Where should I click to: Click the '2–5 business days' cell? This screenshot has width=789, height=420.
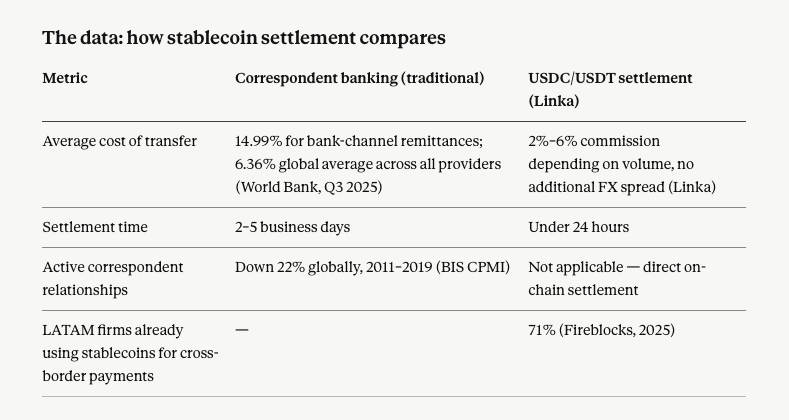292,227
